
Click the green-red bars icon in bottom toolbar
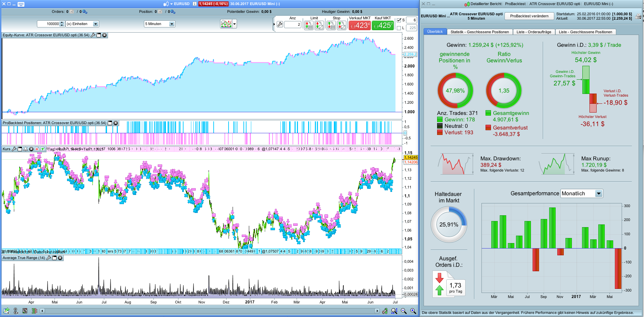pyautogui.click(x=34, y=311)
